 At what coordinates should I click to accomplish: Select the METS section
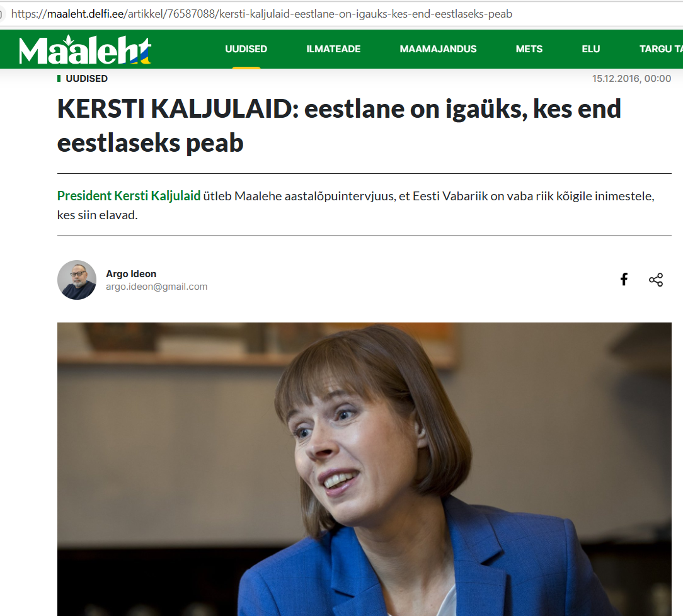click(x=529, y=49)
